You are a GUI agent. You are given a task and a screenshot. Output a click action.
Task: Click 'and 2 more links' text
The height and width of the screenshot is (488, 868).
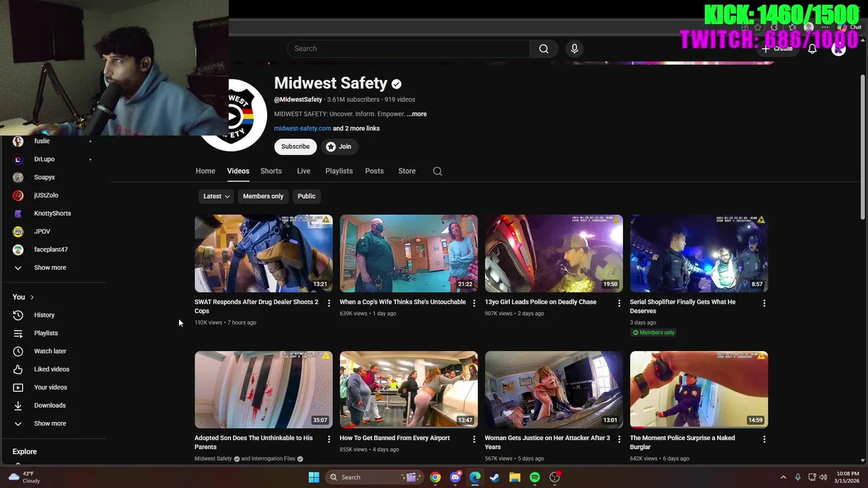click(356, 129)
